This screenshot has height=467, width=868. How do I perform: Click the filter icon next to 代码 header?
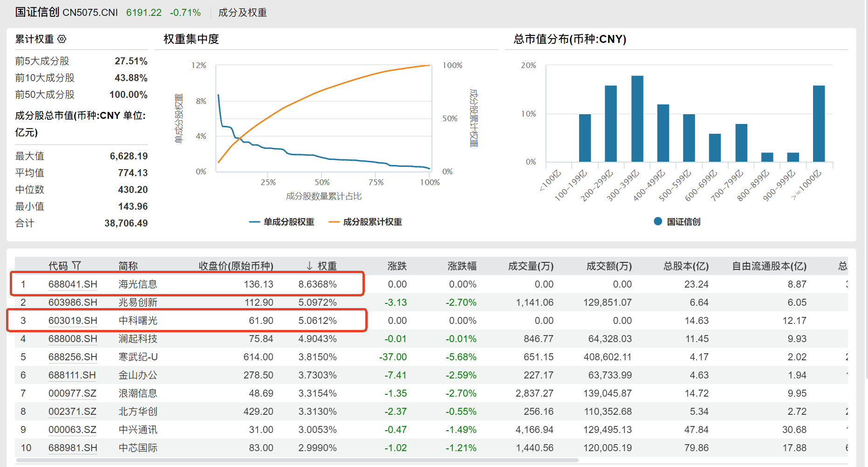[x=77, y=266]
